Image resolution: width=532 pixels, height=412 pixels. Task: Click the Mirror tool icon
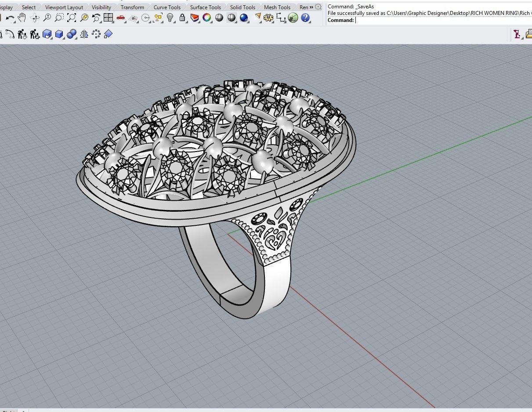click(x=84, y=34)
